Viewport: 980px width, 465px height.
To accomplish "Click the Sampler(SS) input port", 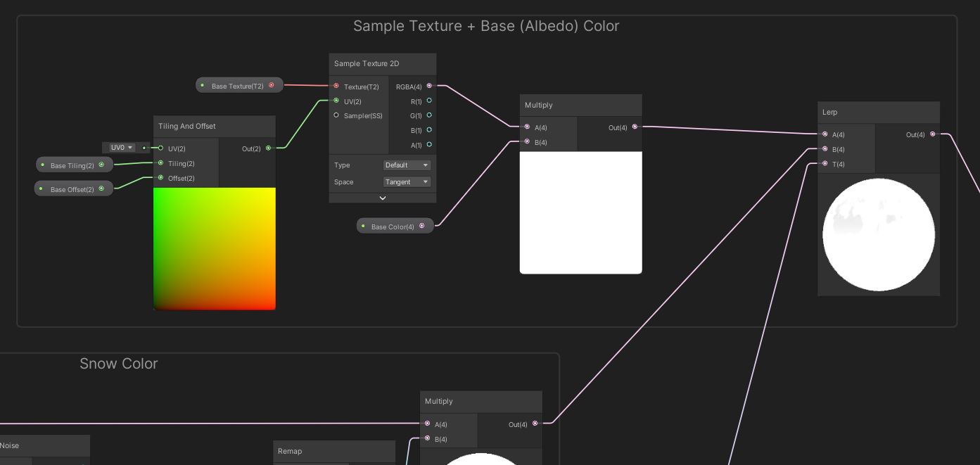I will point(336,115).
